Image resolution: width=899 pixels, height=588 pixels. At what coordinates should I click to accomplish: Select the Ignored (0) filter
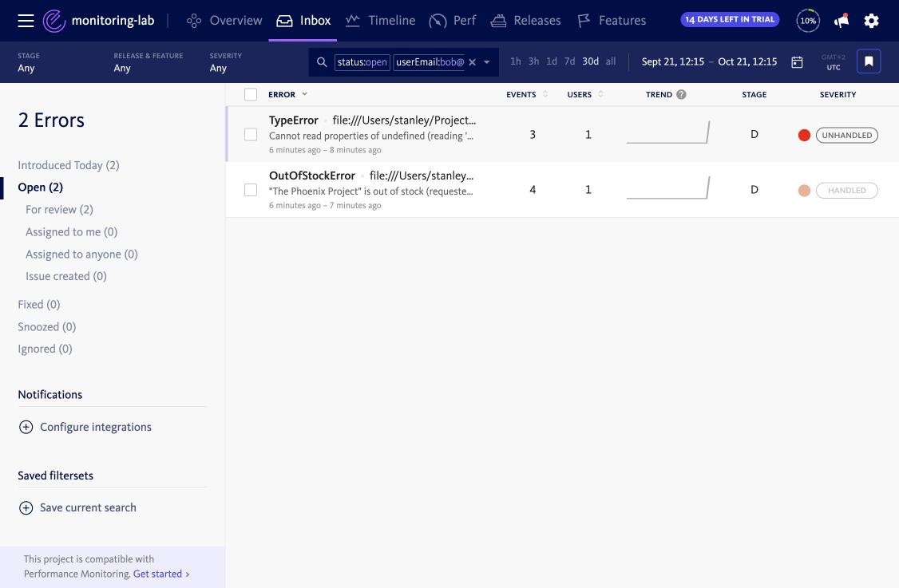[x=45, y=349]
